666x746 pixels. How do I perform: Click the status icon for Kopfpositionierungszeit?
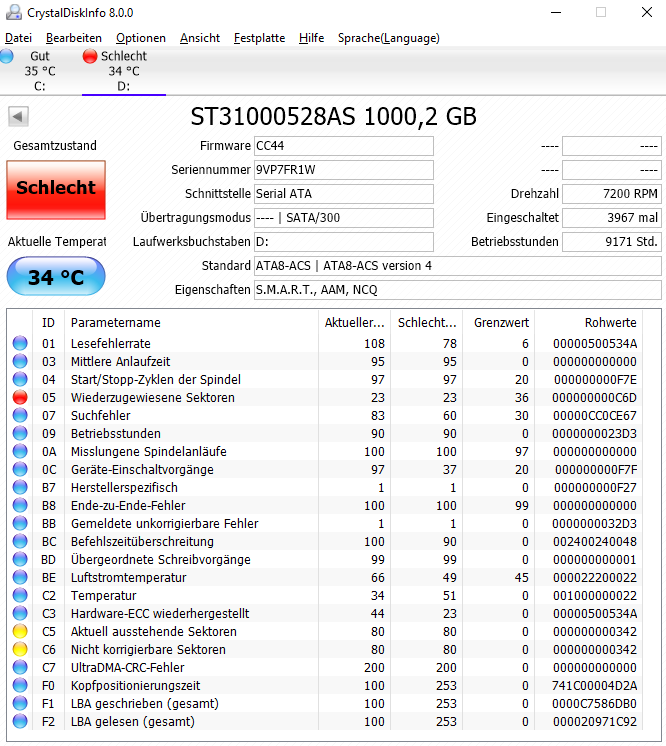click(20, 685)
